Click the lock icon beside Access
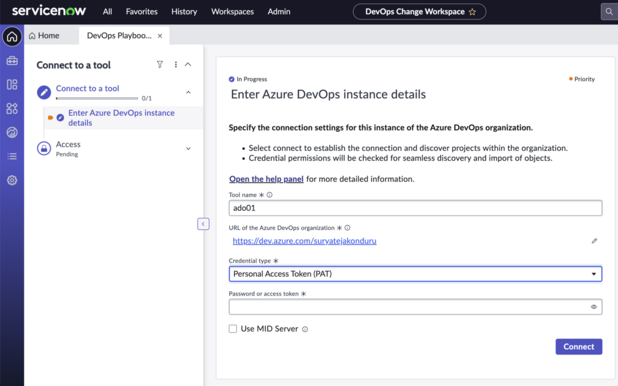 pos(44,149)
